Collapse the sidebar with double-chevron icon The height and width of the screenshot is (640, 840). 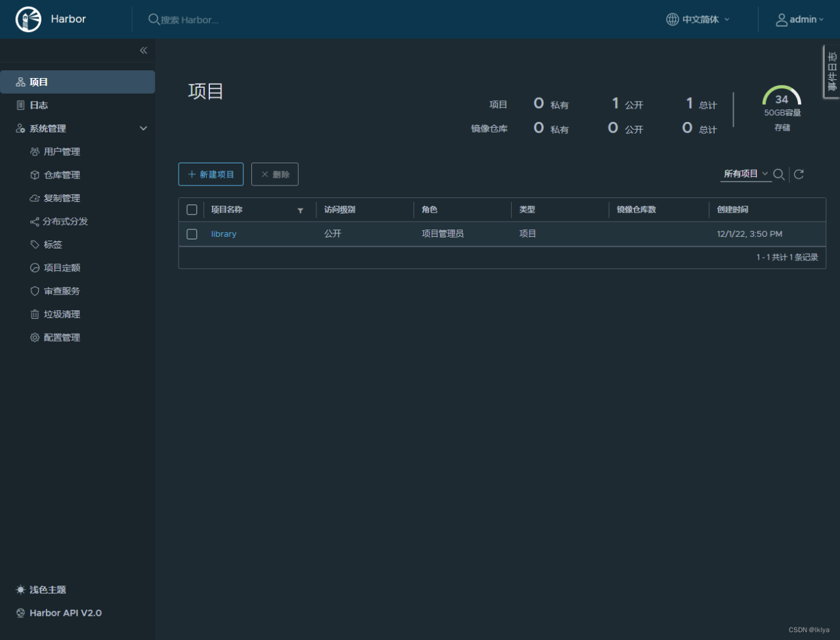(x=143, y=50)
